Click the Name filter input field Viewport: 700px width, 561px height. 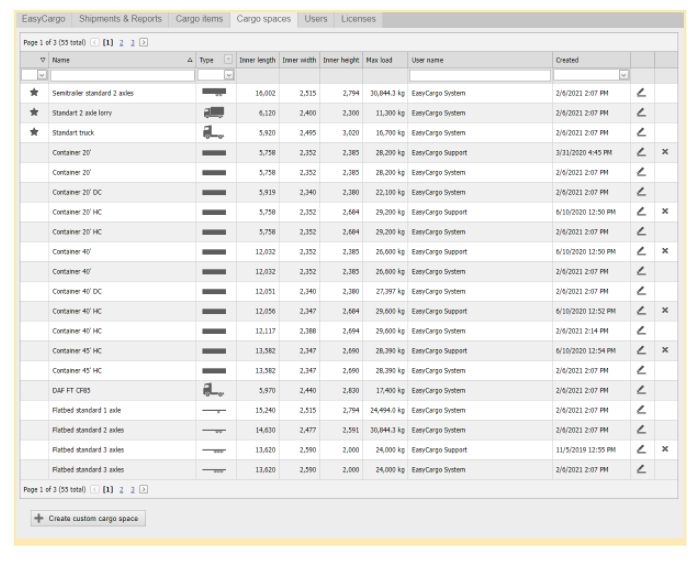(x=122, y=75)
